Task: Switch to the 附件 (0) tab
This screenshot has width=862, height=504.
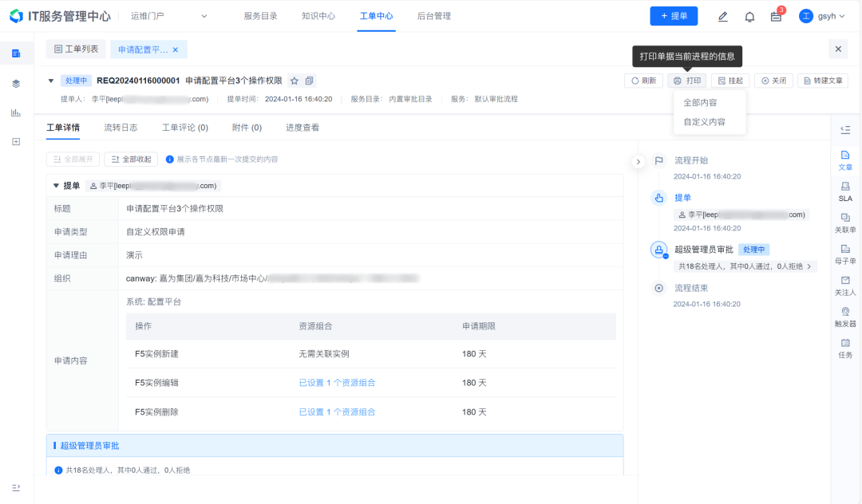Action: coord(247,128)
